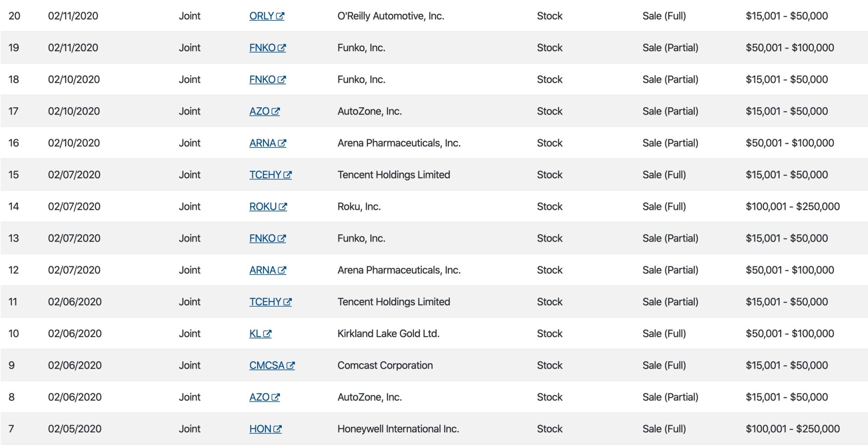
Task: Open the FNKO link in row 13
Action: coord(263,237)
